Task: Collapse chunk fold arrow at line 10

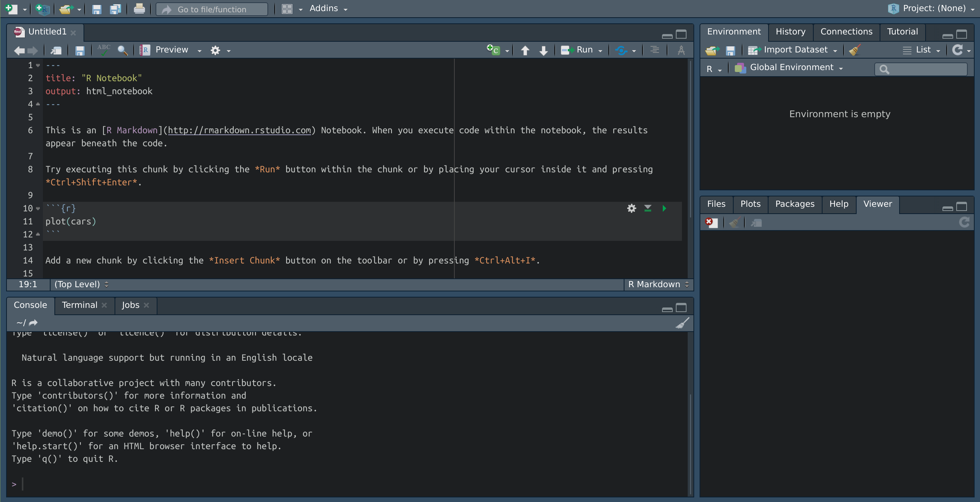Action: (38, 209)
